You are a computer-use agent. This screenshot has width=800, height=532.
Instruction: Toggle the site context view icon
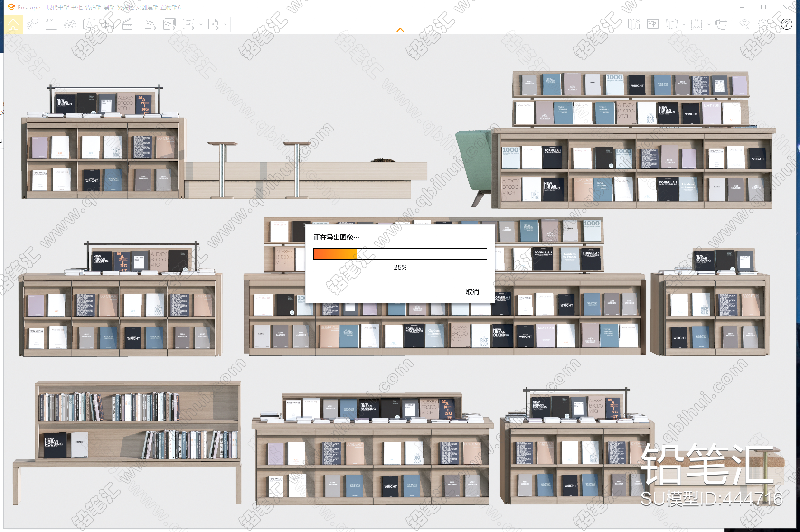pos(89,24)
